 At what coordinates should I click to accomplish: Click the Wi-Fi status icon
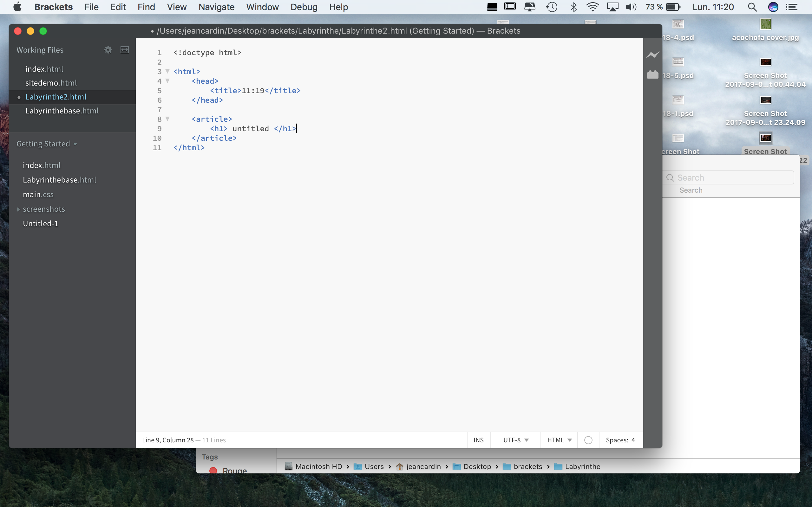[x=592, y=7]
